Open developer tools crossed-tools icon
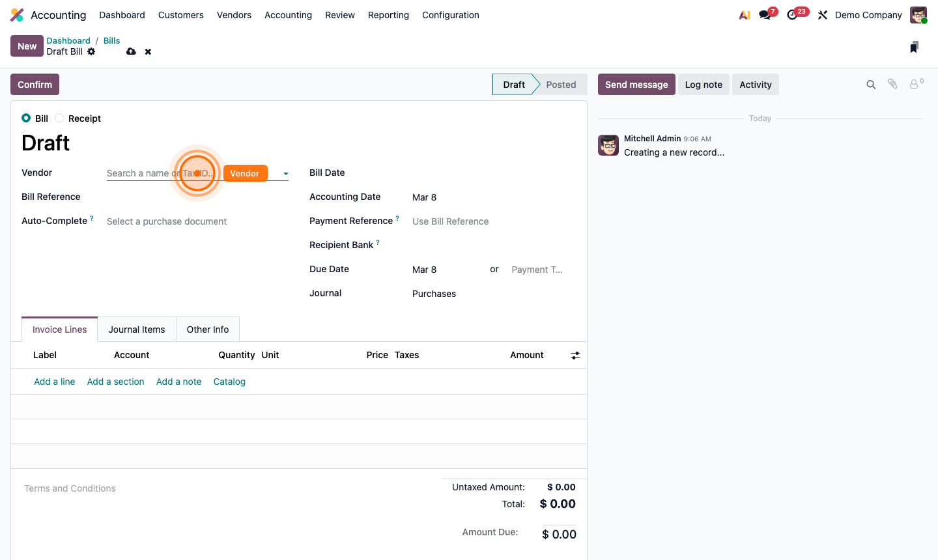The image size is (938, 560). pos(822,14)
